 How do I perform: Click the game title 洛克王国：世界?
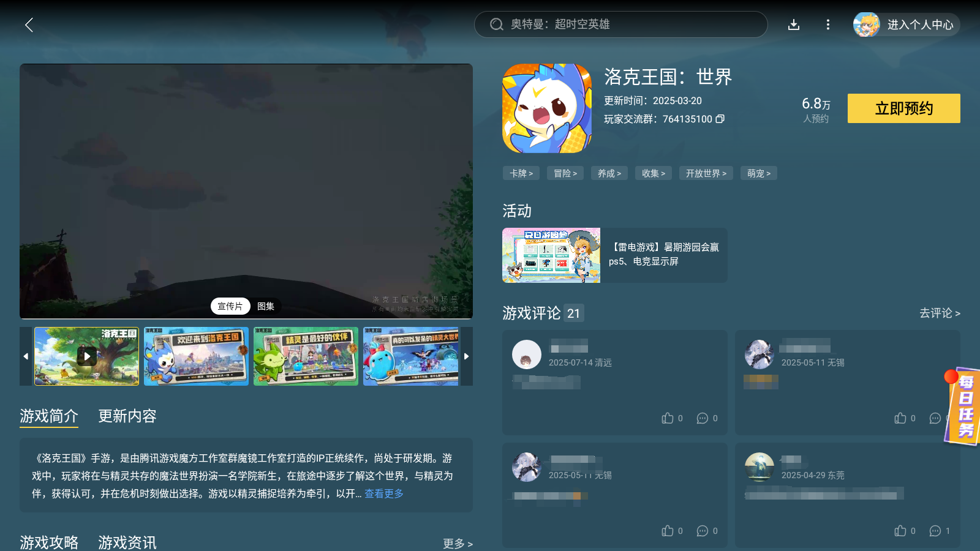coord(668,77)
